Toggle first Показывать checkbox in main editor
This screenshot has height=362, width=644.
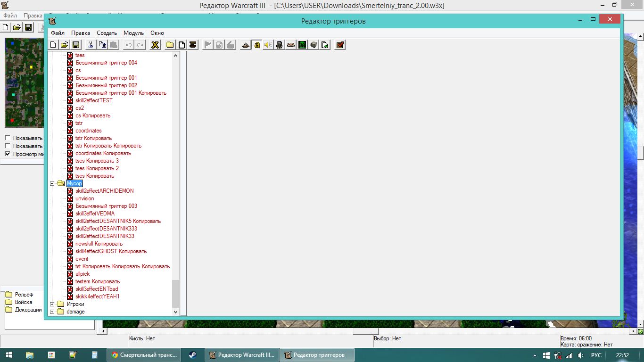coord(8,138)
